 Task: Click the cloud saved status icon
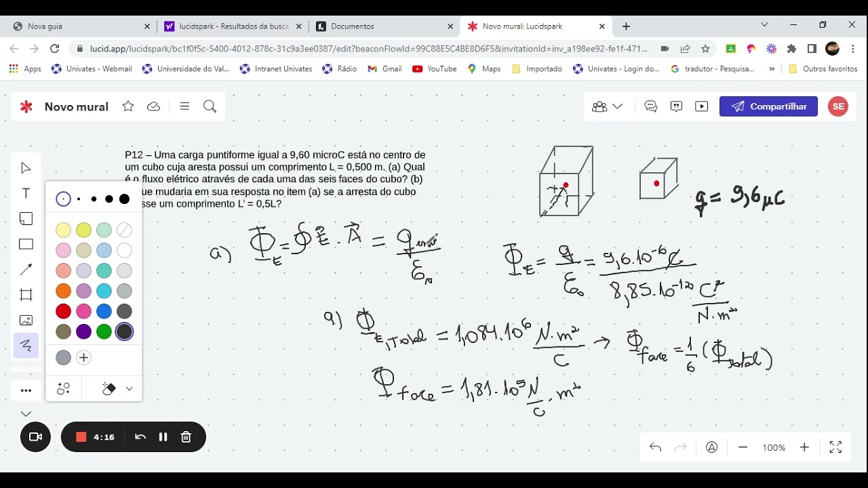[x=154, y=106]
